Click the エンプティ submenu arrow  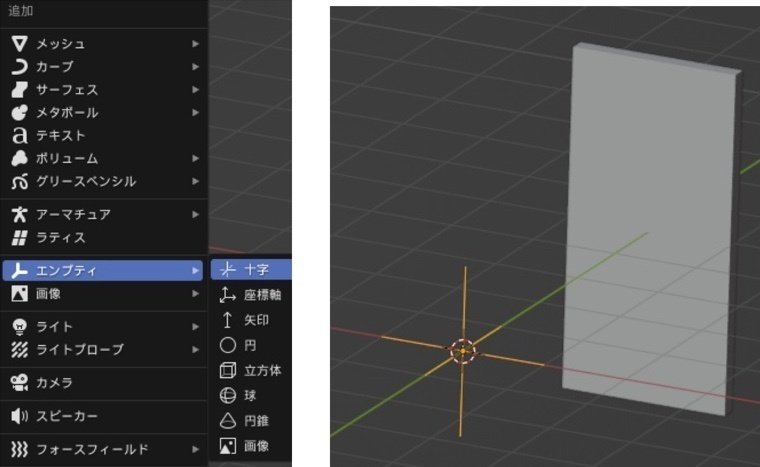(195, 271)
